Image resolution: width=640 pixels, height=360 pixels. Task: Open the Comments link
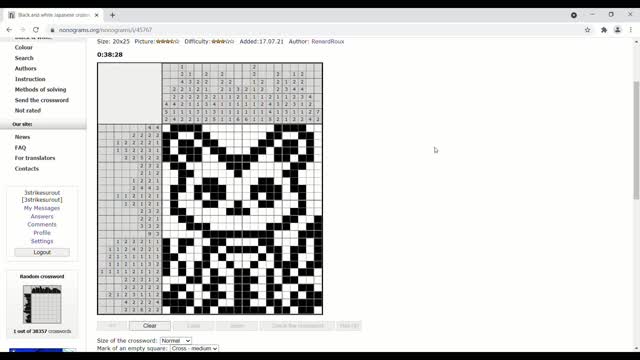pos(42,225)
